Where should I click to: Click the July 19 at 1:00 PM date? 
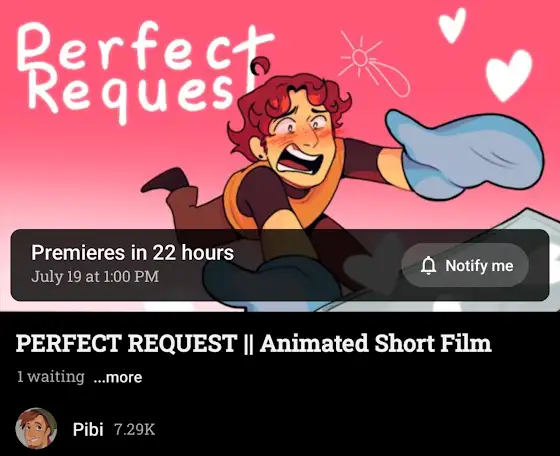tap(95, 277)
